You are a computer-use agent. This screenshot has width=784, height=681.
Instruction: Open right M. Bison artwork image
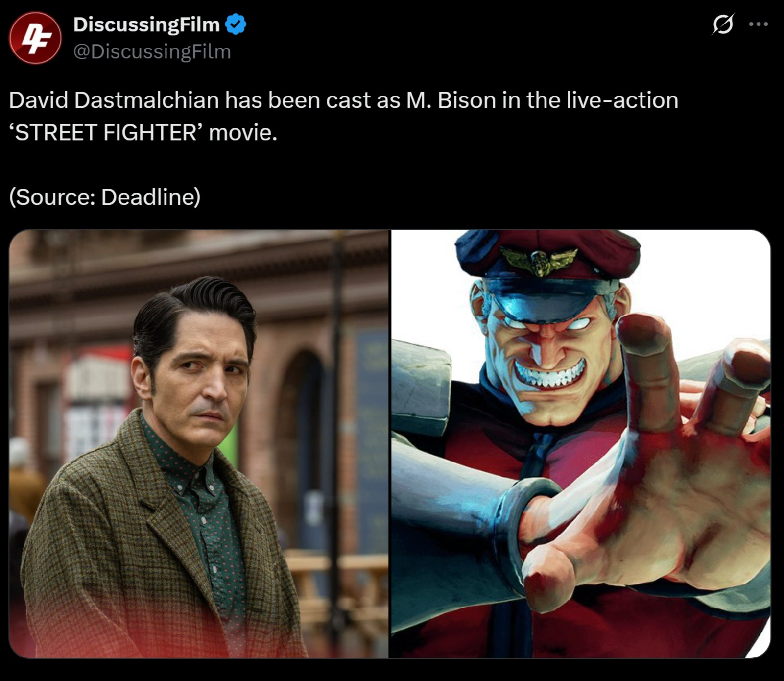pyautogui.click(x=581, y=444)
